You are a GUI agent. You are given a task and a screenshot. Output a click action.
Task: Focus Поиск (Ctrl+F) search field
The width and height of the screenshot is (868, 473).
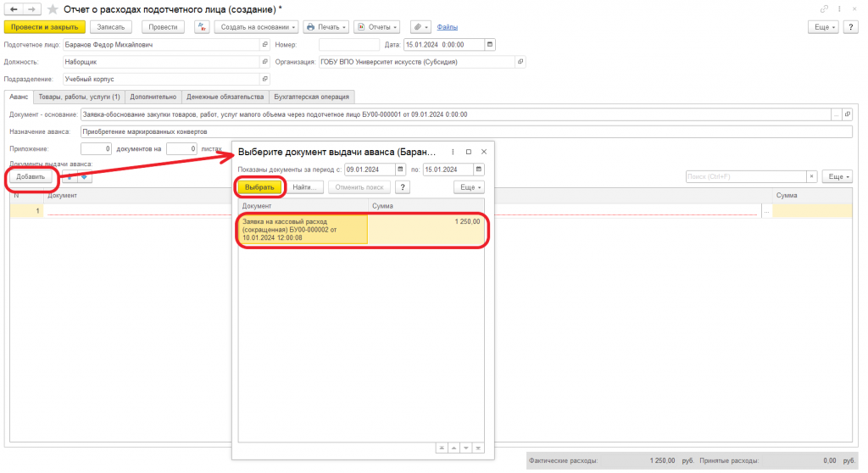click(x=746, y=176)
